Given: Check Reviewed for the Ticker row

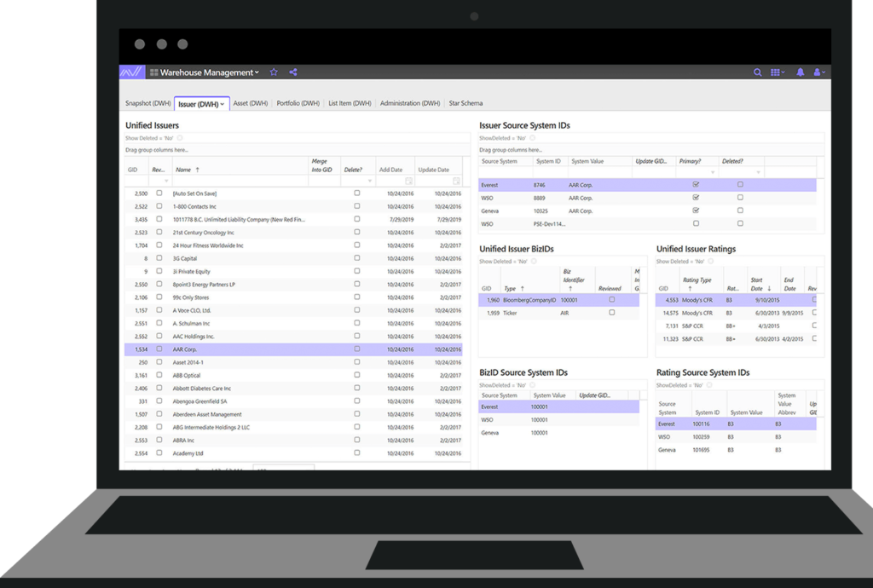Looking at the screenshot, I should pos(612,313).
